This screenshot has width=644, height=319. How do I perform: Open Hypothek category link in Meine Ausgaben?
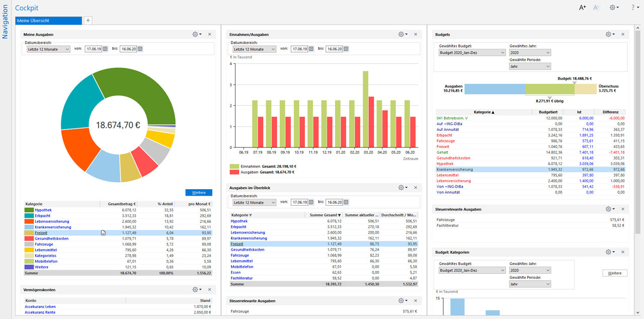pos(43,210)
